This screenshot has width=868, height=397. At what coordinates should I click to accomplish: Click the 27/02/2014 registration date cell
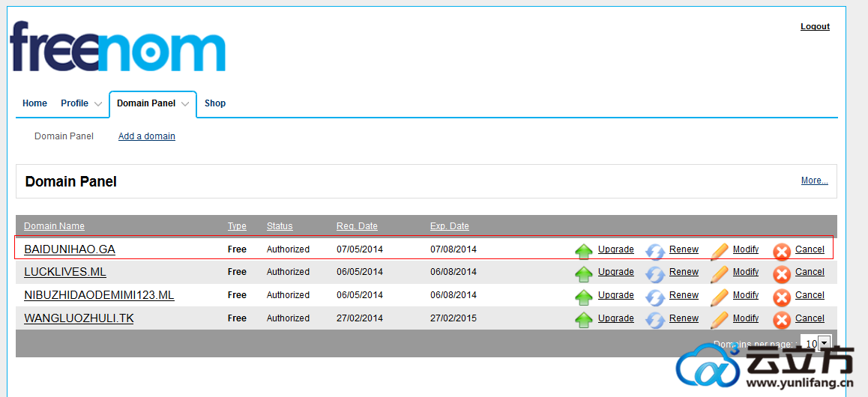[x=360, y=318]
